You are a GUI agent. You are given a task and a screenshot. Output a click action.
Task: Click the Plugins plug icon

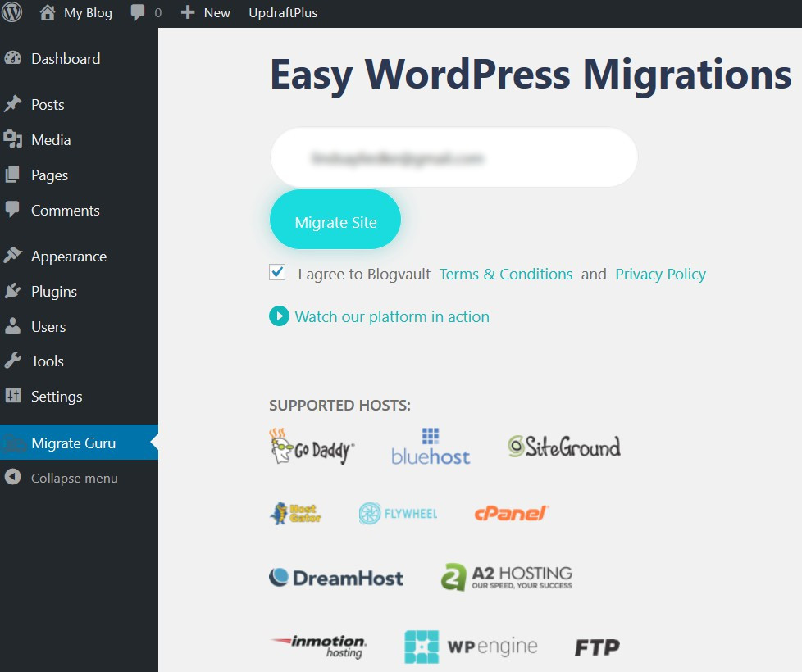[13, 291]
